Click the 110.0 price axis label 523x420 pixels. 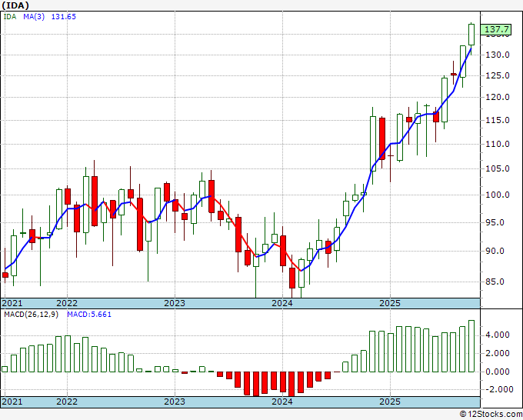point(498,144)
